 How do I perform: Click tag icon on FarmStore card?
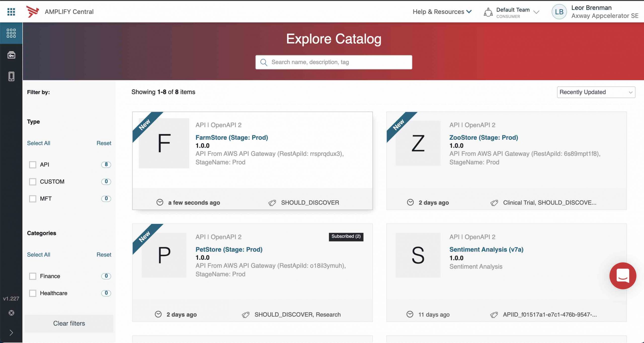pyautogui.click(x=272, y=203)
